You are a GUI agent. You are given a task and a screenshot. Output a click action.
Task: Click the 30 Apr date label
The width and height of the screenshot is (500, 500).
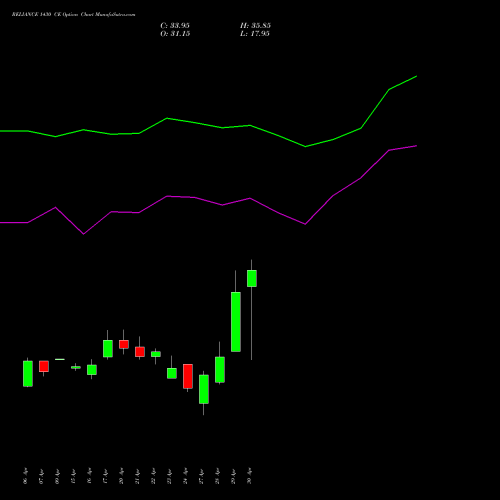[x=249, y=476]
